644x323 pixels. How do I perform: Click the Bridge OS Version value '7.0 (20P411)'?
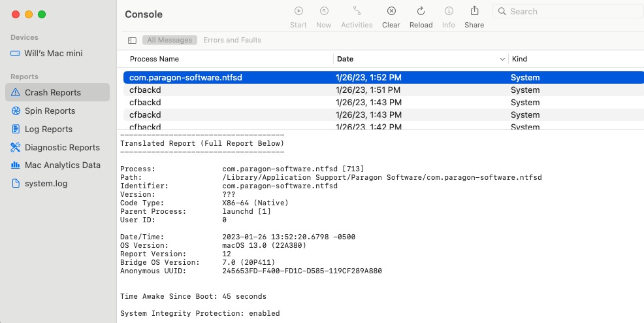coord(248,262)
